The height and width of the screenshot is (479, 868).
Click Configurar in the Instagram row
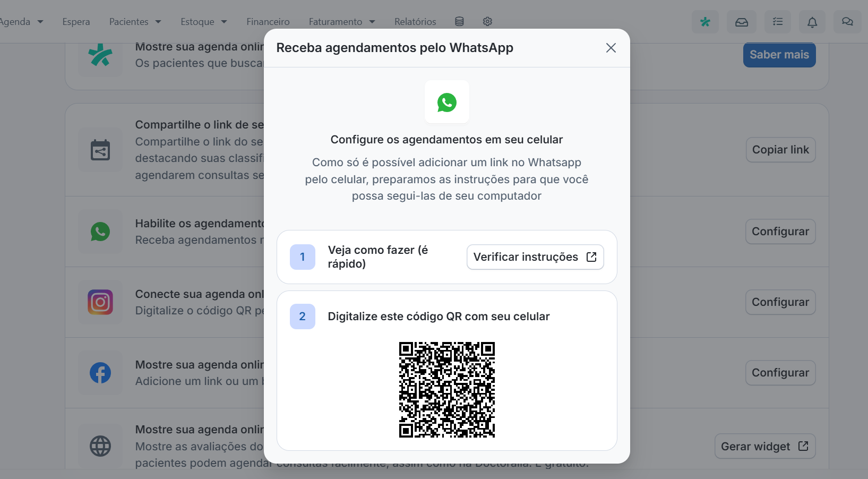780,302
